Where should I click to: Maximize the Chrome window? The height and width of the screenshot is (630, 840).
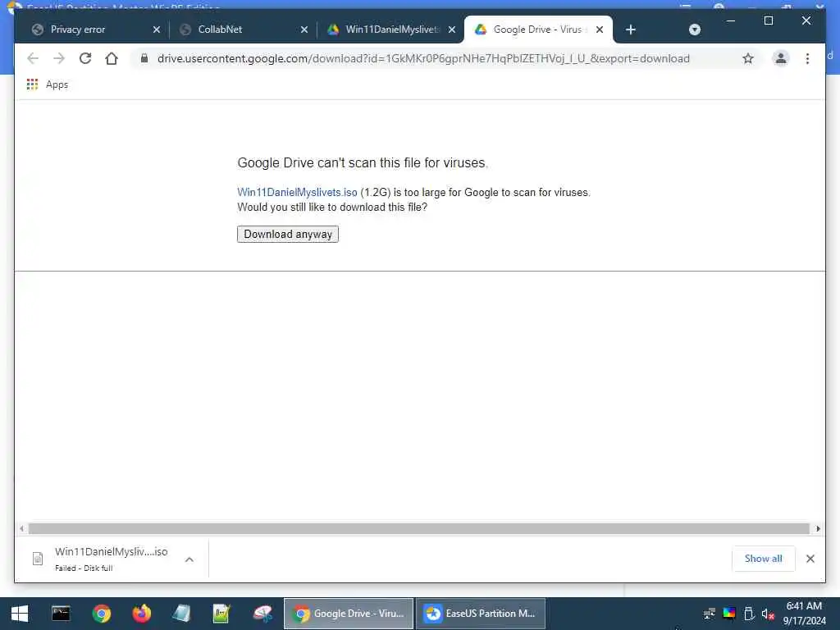click(x=768, y=21)
